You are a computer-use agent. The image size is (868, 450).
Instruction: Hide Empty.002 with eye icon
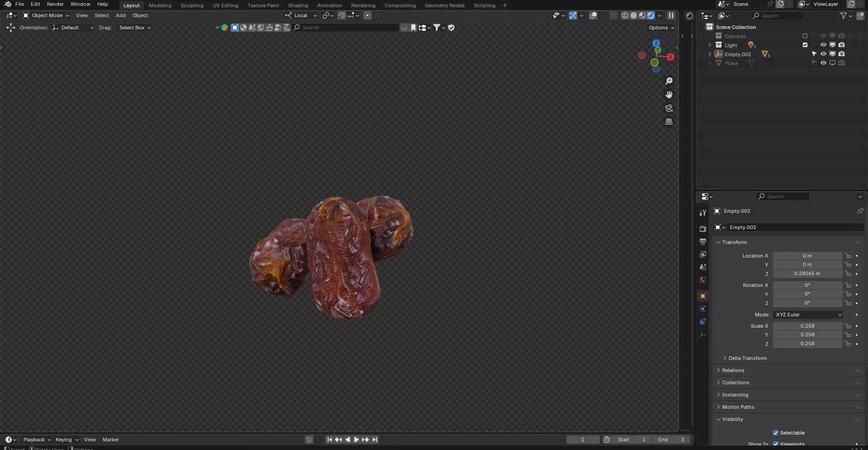[x=823, y=54]
